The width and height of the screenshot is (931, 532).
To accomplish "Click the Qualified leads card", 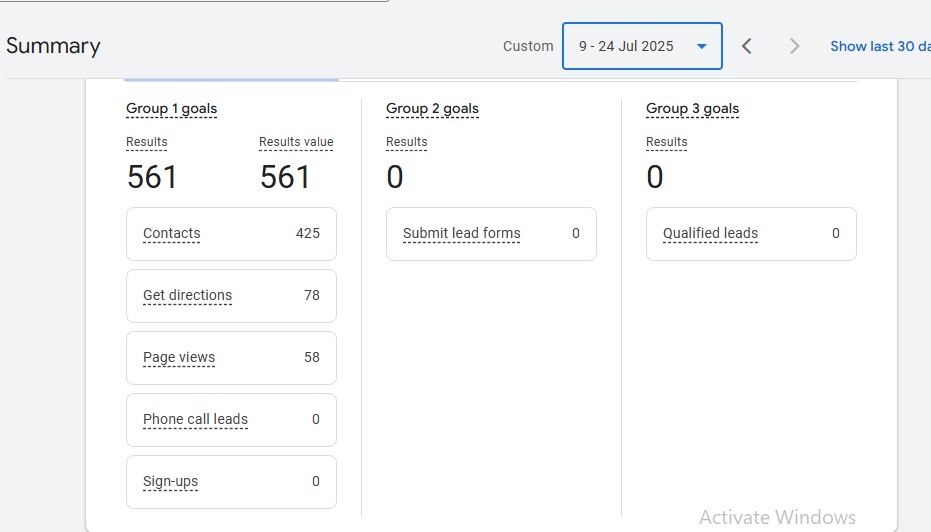I will [x=751, y=234].
